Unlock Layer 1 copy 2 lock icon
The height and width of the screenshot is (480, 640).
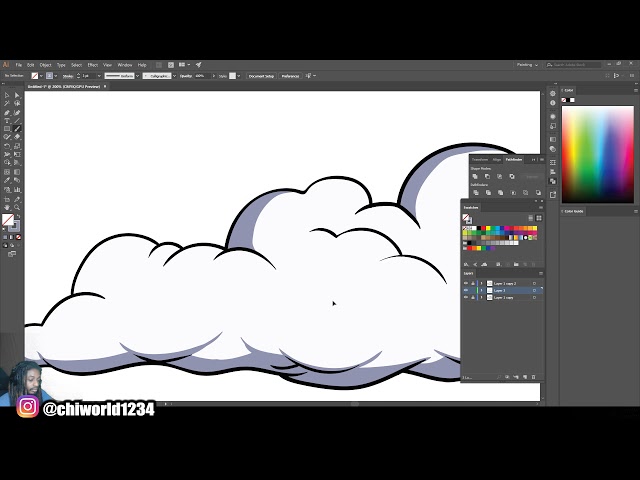(473, 283)
